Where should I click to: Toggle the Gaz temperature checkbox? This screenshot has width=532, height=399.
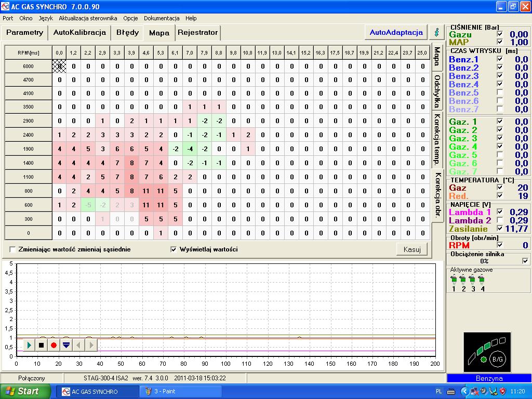[x=500, y=187]
